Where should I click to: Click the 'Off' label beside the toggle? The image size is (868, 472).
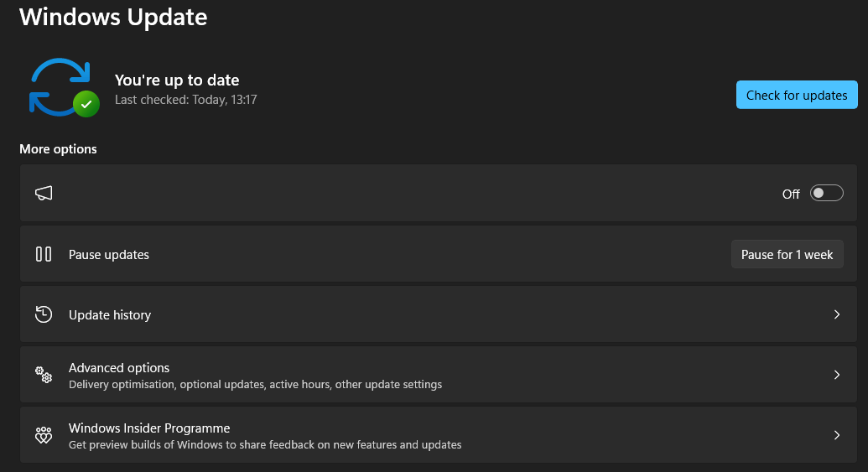(x=791, y=195)
